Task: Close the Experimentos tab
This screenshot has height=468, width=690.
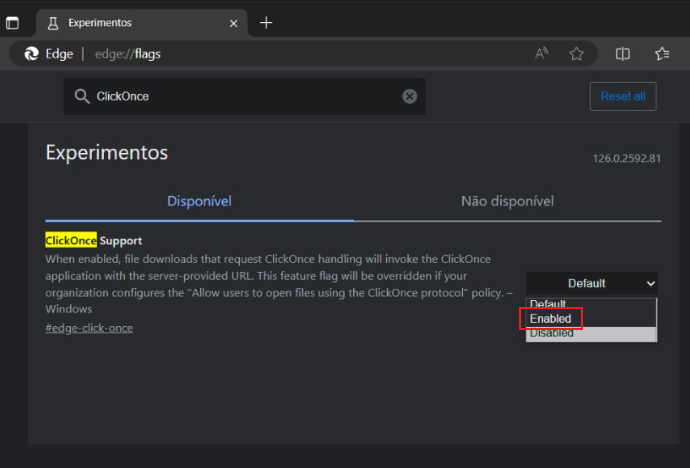Action: pyautogui.click(x=234, y=23)
